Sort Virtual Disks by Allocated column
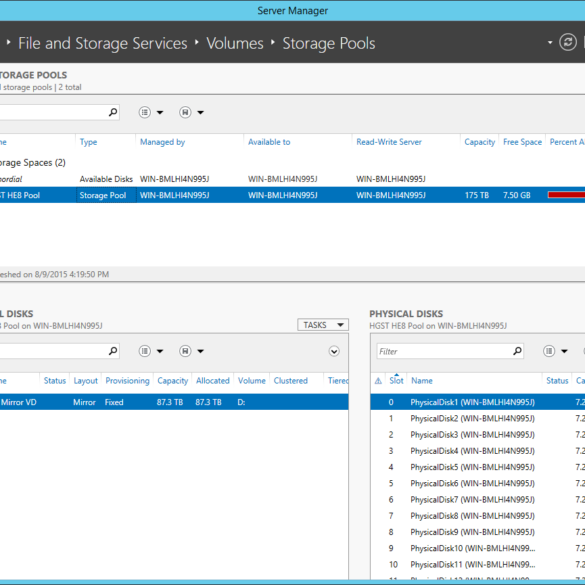 pos(213,381)
